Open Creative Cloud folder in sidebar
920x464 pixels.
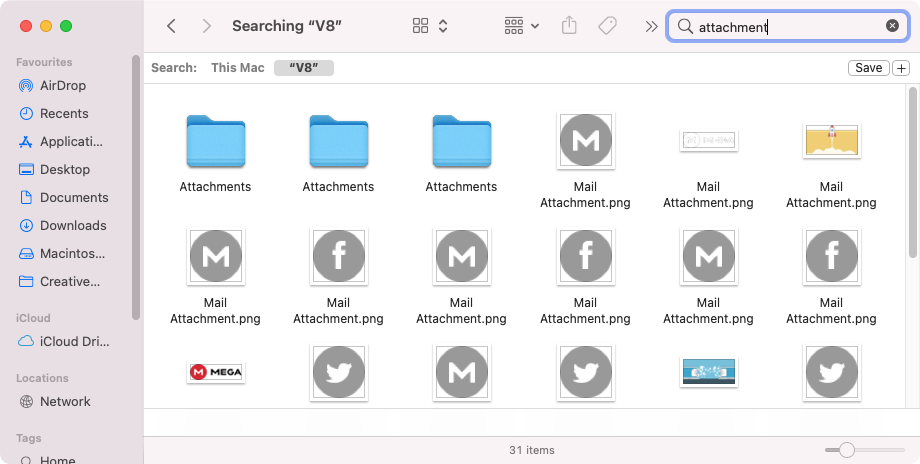click(x=69, y=282)
